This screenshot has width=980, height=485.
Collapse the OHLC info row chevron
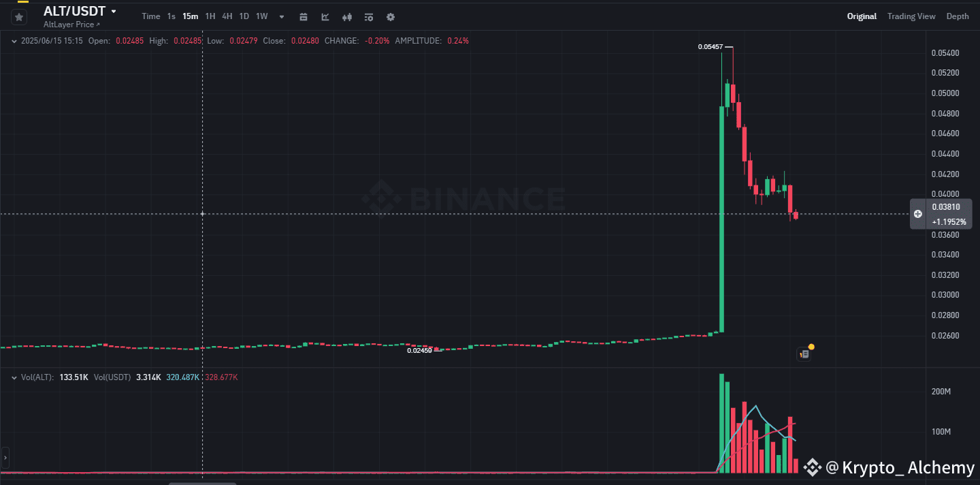coord(14,41)
